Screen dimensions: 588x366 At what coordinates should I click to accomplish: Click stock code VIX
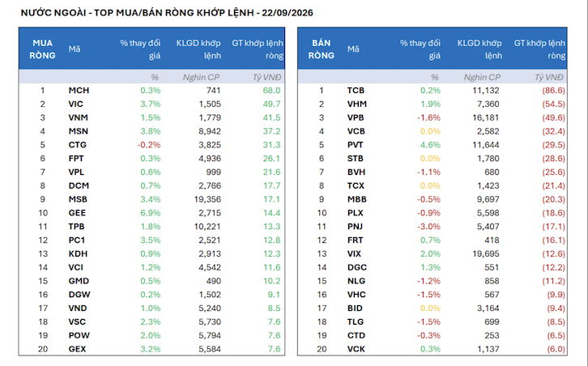click(x=354, y=254)
